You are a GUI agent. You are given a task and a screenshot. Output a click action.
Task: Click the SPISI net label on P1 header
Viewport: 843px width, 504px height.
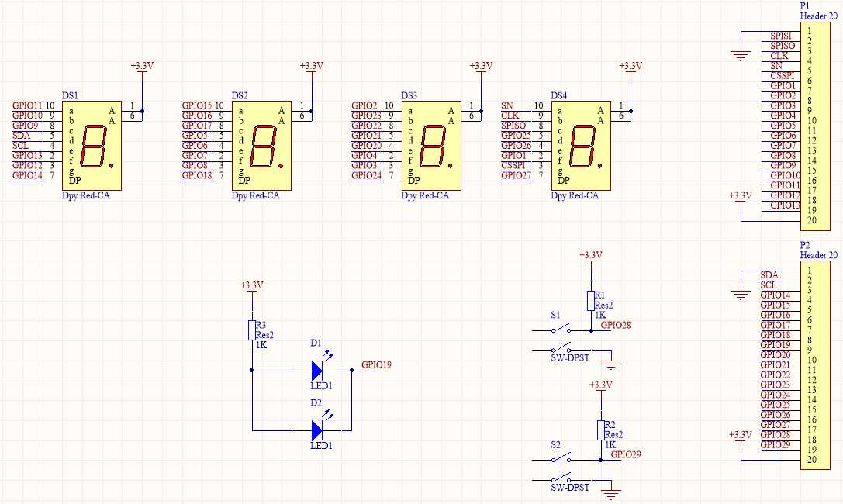[x=781, y=36]
